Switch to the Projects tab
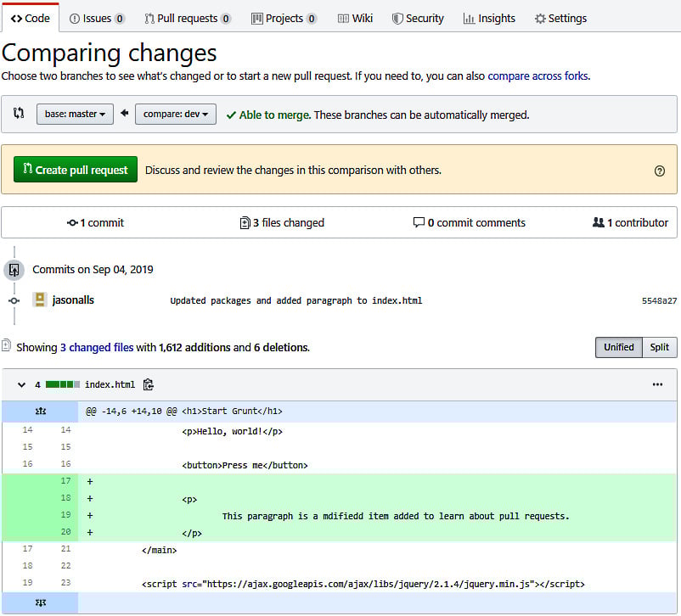This screenshot has height=616, width=681. [284, 18]
